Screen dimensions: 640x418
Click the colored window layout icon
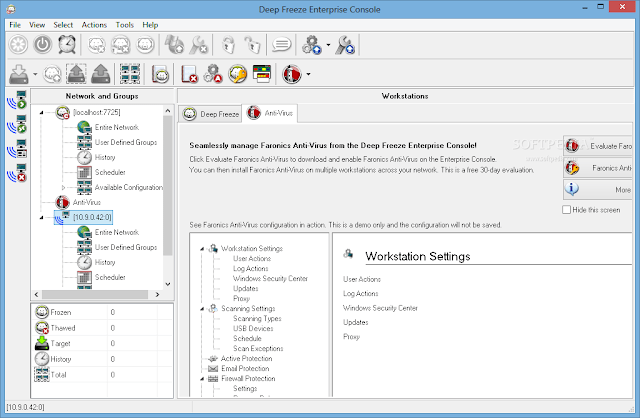click(262, 74)
